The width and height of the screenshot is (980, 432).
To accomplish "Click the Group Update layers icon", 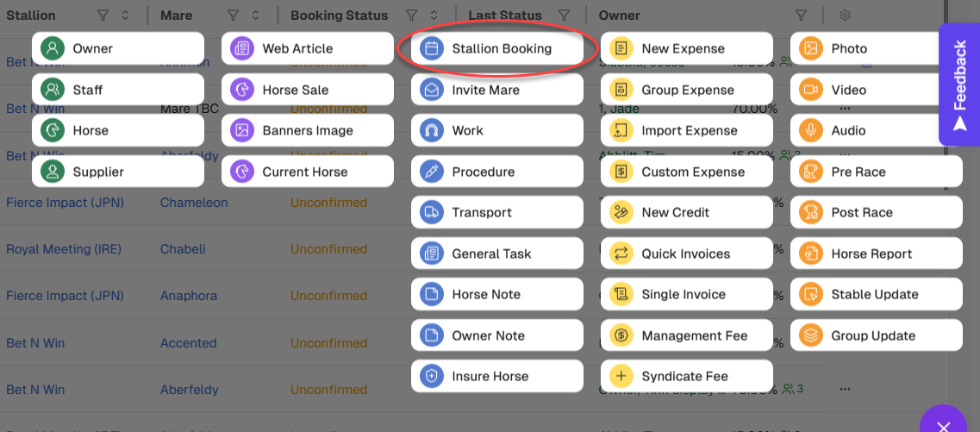I will click(810, 335).
